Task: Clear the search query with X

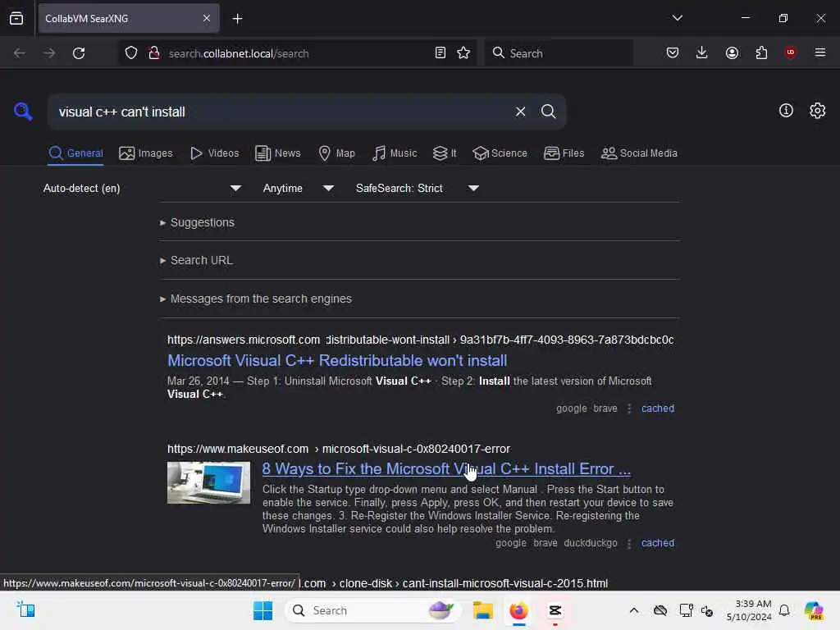Action: point(520,112)
